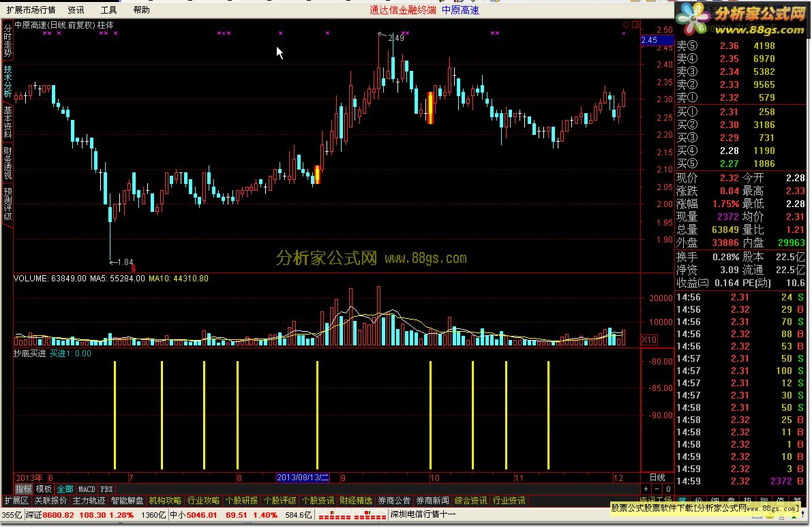Click the 卖⑤ 2.36 order book row

coord(726,46)
